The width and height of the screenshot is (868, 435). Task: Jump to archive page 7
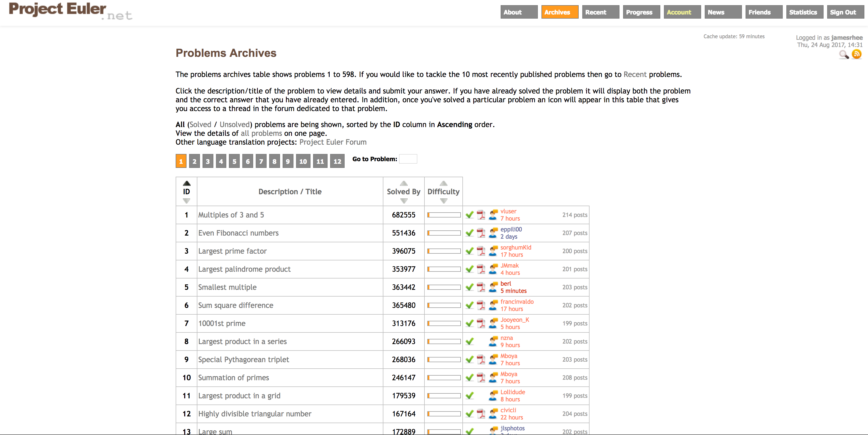point(261,161)
